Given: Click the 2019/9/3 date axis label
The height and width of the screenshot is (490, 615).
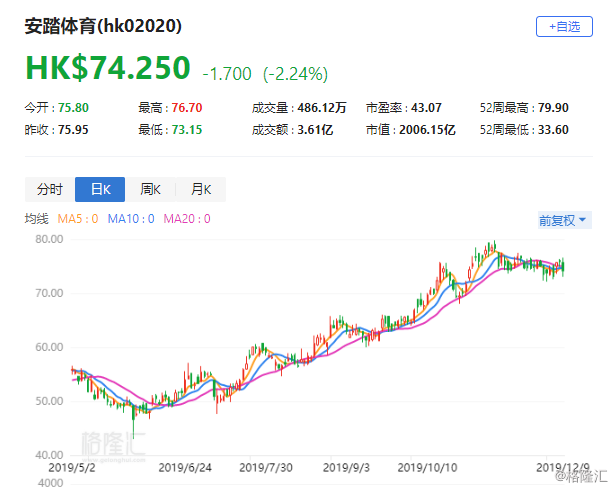Looking at the screenshot, I should (x=346, y=468).
